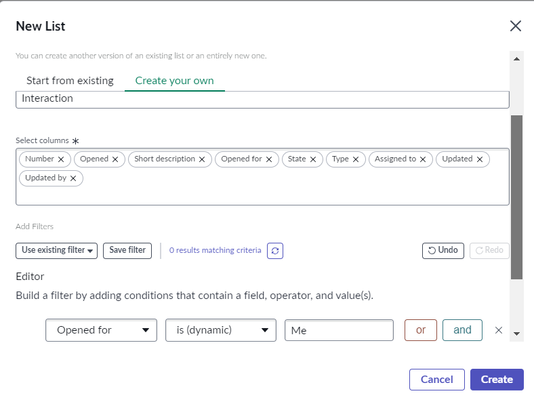Click the New List title
The height and width of the screenshot is (396, 534).
click(x=41, y=26)
